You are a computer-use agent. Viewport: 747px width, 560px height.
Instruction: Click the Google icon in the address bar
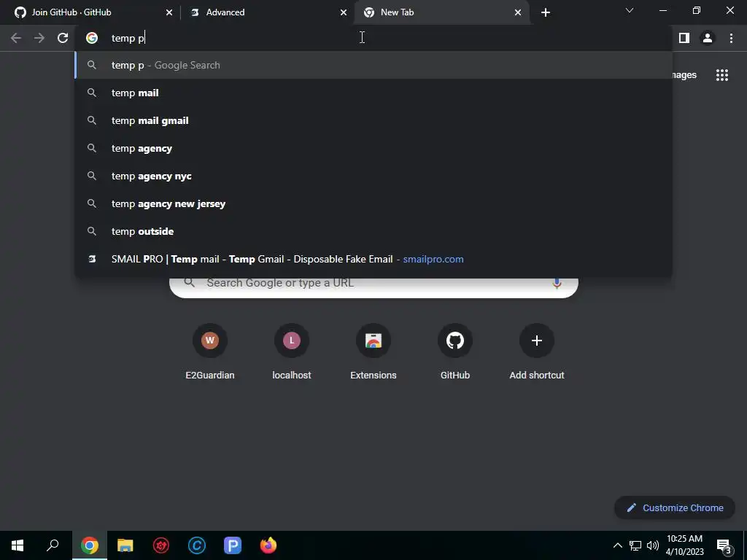point(92,38)
